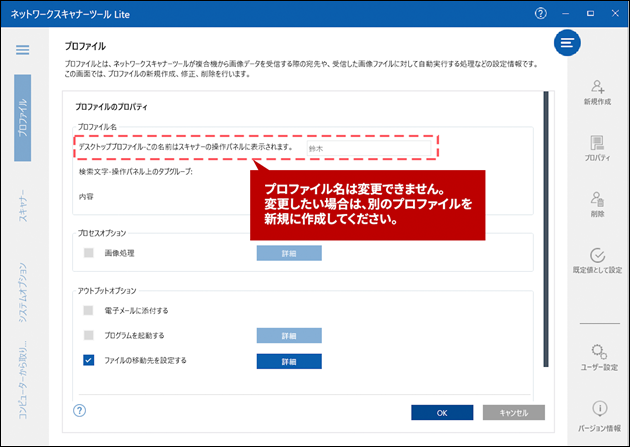This screenshot has height=447, width=630.
Task: Open the hamburger menu at top left
Action: (22, 49)
